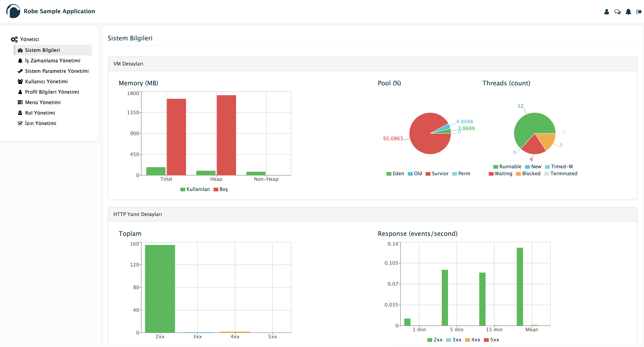The width and height of the screenshot is (644, 347).
Task: Click Terminated color swatch in Threads legend
Action: pyautogui.click(x=546, y=174)
